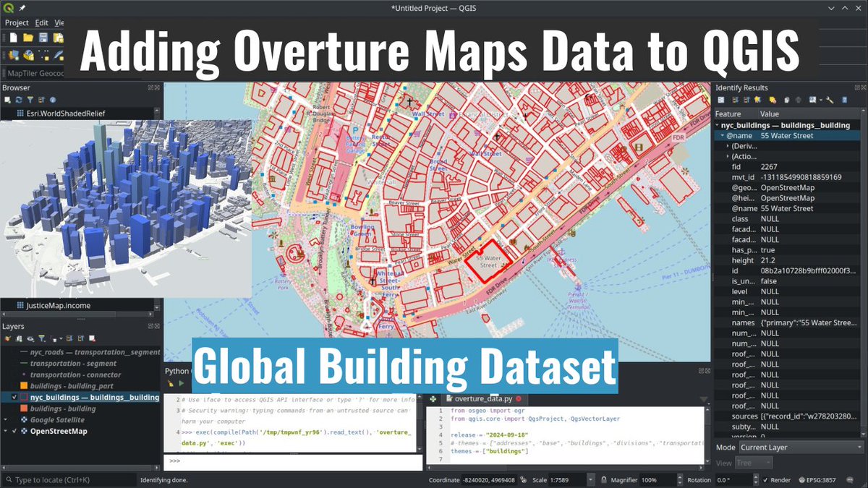Viewport: 868px width, 488px height.
Task: Click the Layers filter legend icon
Action: click(x=42, y=338)
